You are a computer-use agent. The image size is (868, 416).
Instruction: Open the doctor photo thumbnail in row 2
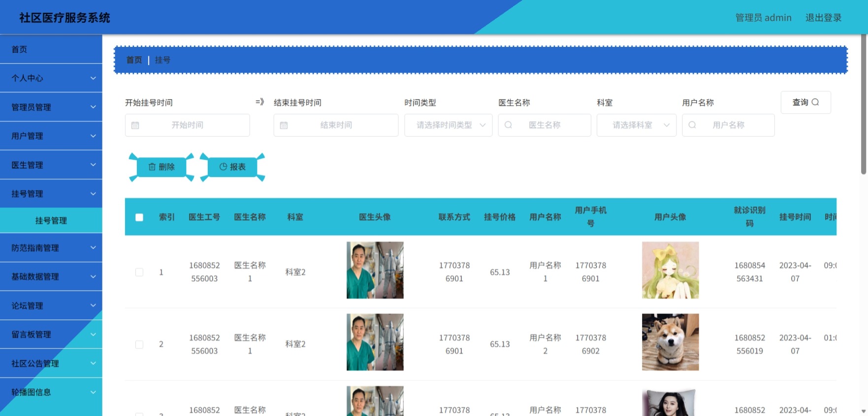375,342
